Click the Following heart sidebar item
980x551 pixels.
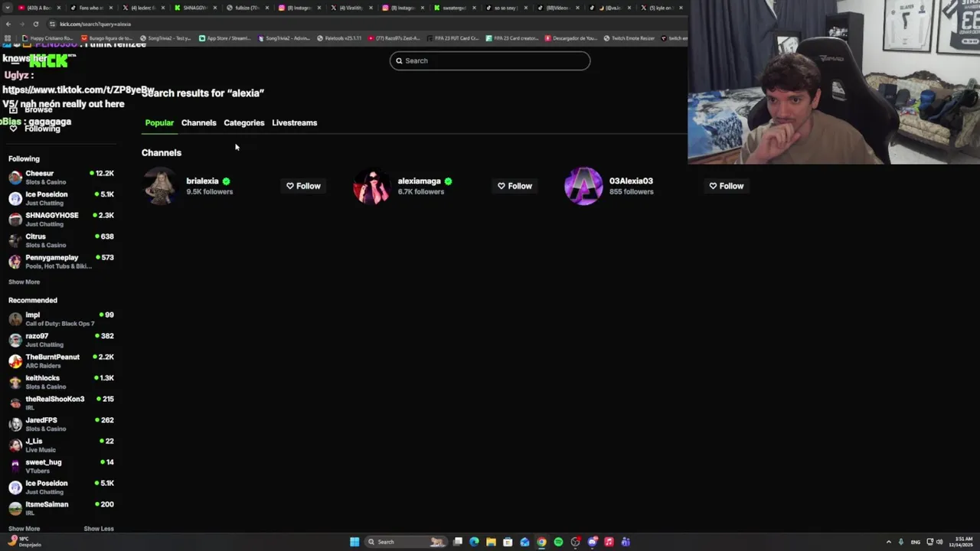[35, 129]
